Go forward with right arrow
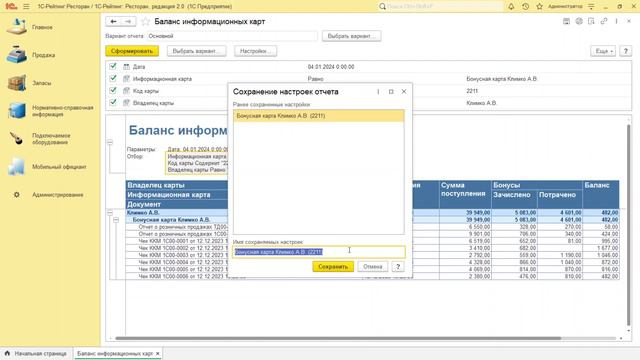The width and height of the screenshot is (640, 360). coord(128,22)
